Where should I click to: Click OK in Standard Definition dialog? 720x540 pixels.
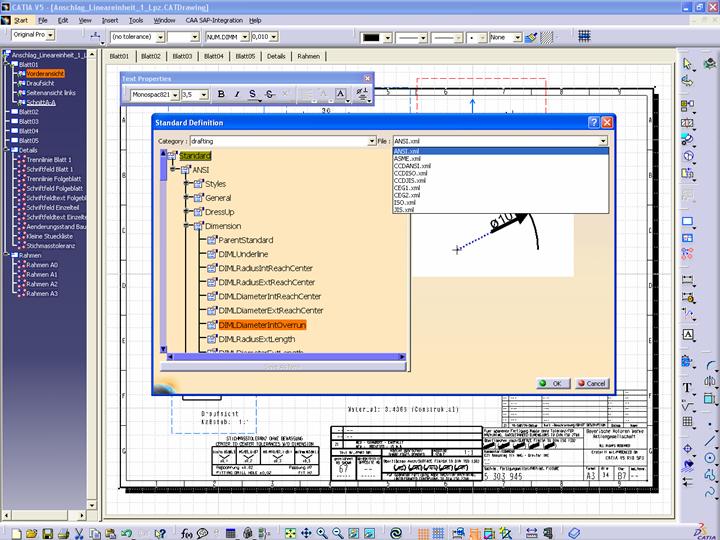[553, 383]
